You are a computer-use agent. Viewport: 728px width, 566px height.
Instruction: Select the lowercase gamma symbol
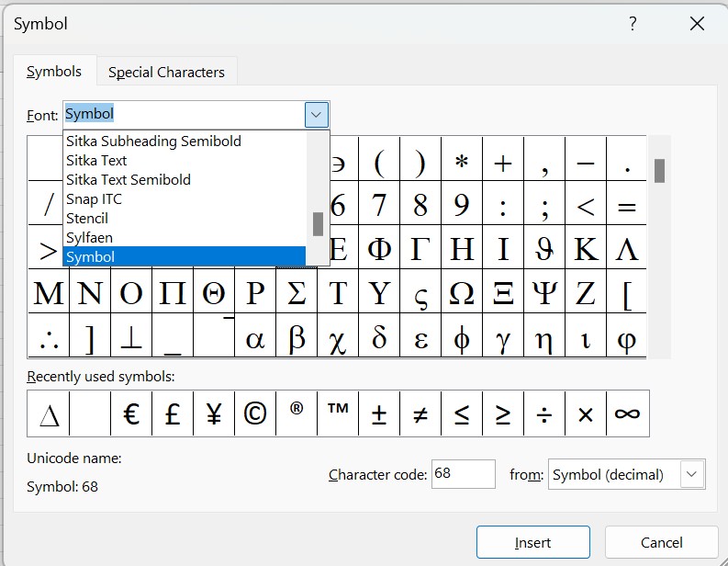pos(503,335)
